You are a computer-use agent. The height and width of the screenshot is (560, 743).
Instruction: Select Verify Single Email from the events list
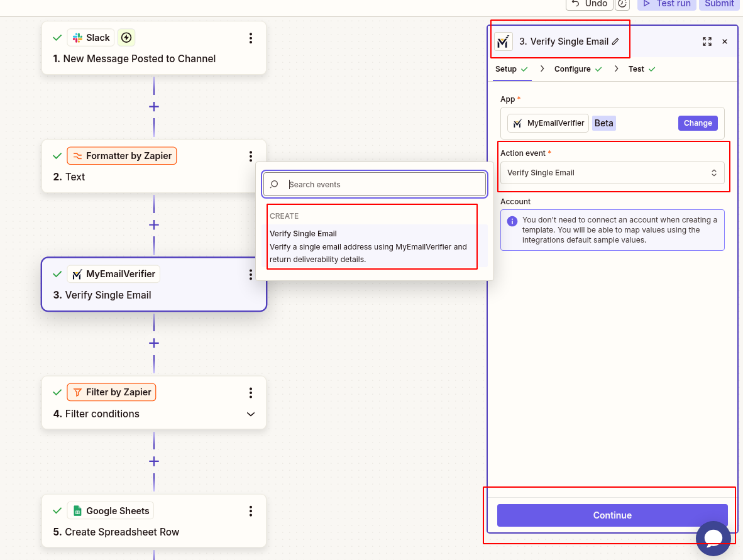coord(372,246)
